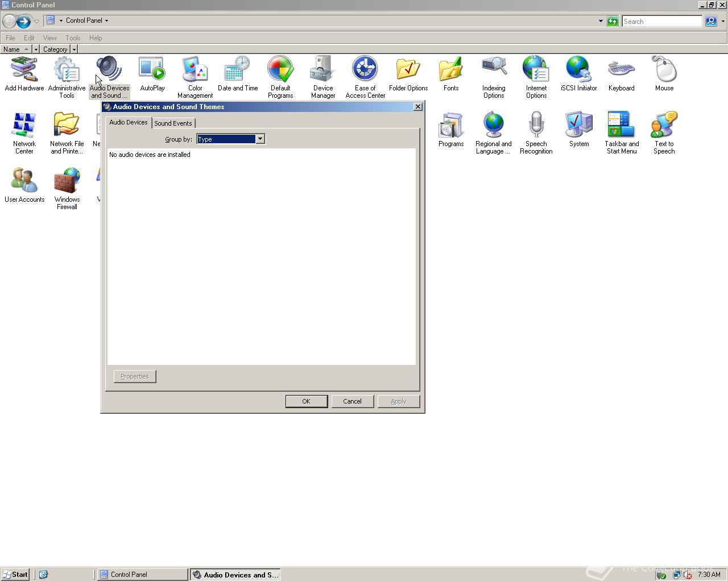The width and height of the screenshot is (728, 582).
Task: Click the network tray icon
Action: pos(676,575)
